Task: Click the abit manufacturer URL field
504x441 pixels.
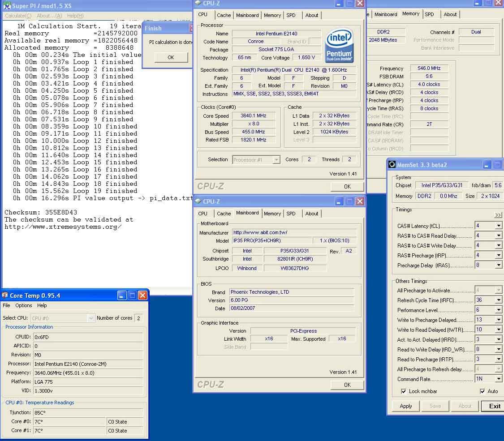Action: (294, 232)
